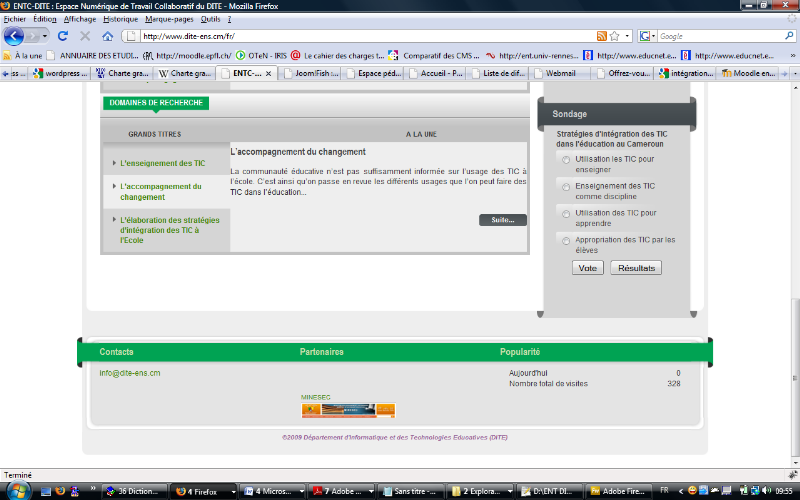The height and width of the screenshot is (500, 800).
Task: Reload the page with the refresh icon
Action: pos(63,36)
